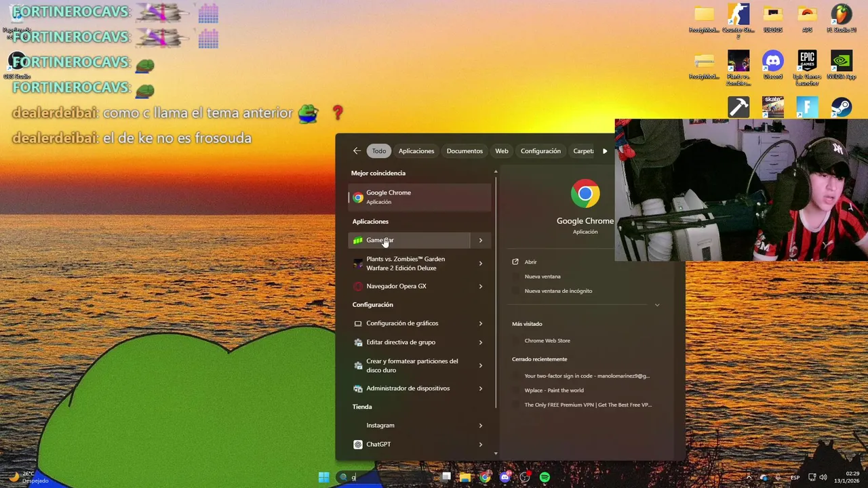Open Spotify from the taskbar
This screenshot has width=868, height=488.
(545, 477)
